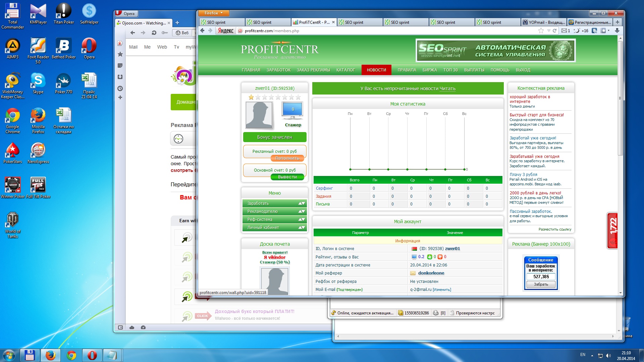Click volume speaker tray icon

[608, 355]
